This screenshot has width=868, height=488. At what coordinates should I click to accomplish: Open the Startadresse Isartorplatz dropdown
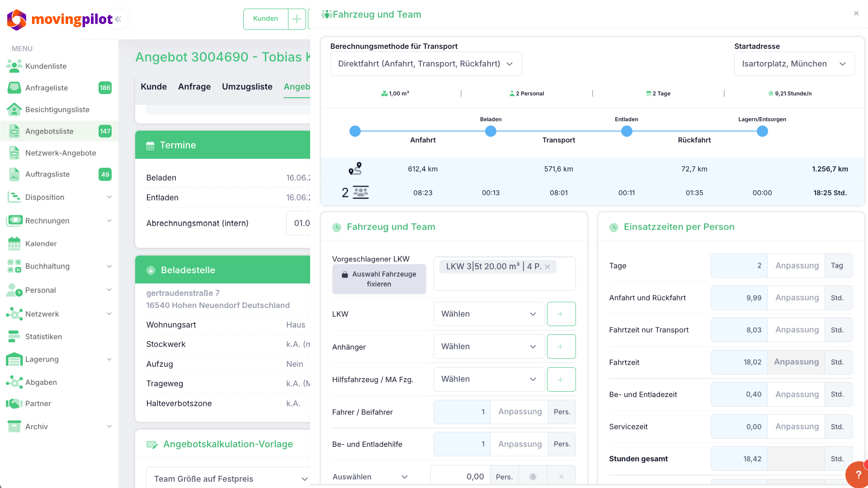(x=794, y=64)
